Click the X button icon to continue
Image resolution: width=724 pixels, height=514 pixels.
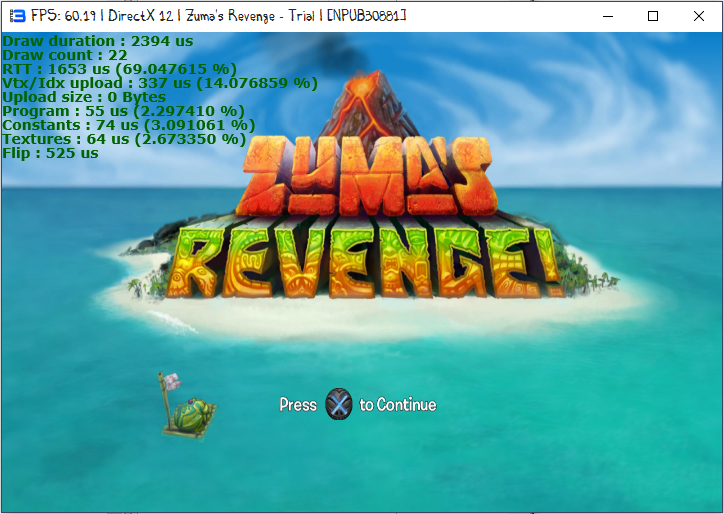pos(338,404)
